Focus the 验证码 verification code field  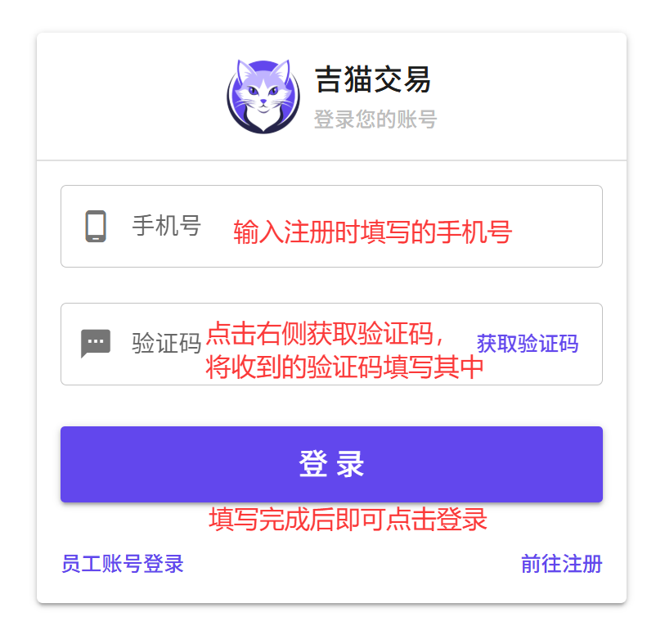click(331, 344)
